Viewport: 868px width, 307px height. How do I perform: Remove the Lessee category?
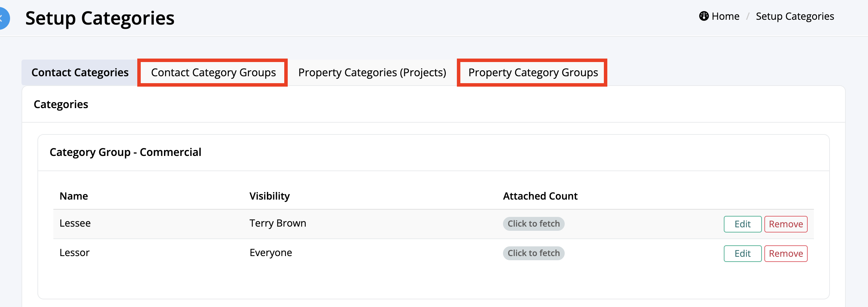coord(785,224)
